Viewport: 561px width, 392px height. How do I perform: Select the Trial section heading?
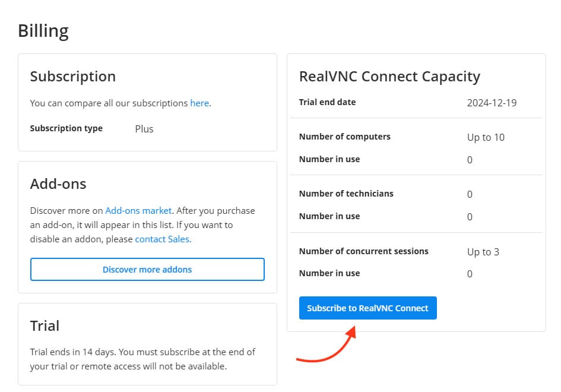pos(45,326)
